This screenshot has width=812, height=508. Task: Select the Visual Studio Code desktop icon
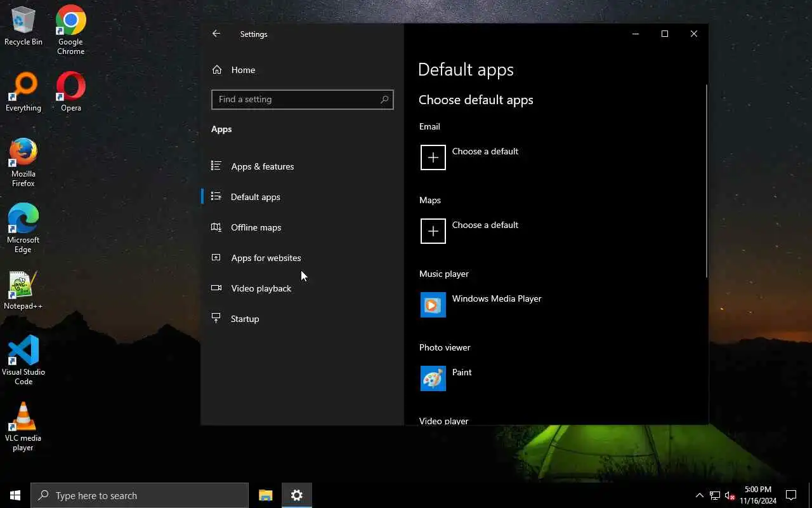[x=23, y=360]
